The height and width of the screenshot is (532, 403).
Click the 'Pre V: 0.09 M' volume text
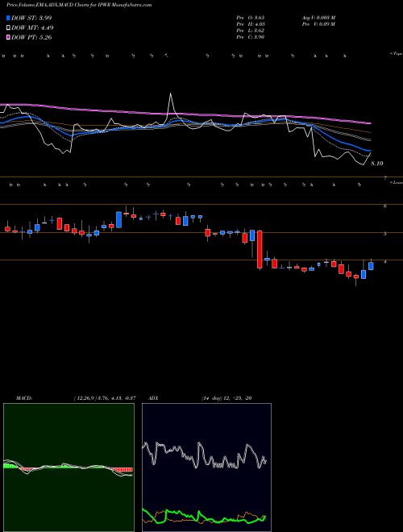point(318,24)
